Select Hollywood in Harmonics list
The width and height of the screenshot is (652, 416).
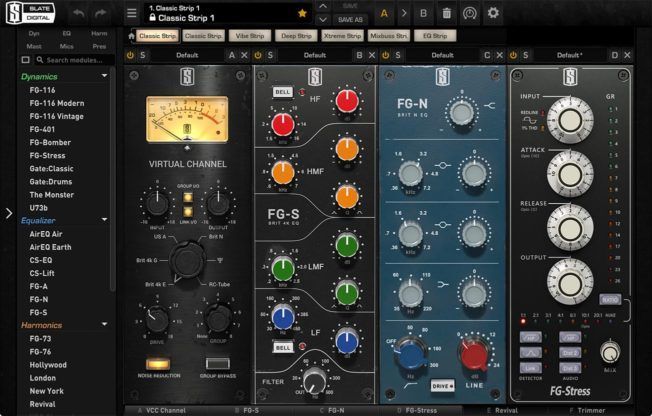(x=48, y=365)
